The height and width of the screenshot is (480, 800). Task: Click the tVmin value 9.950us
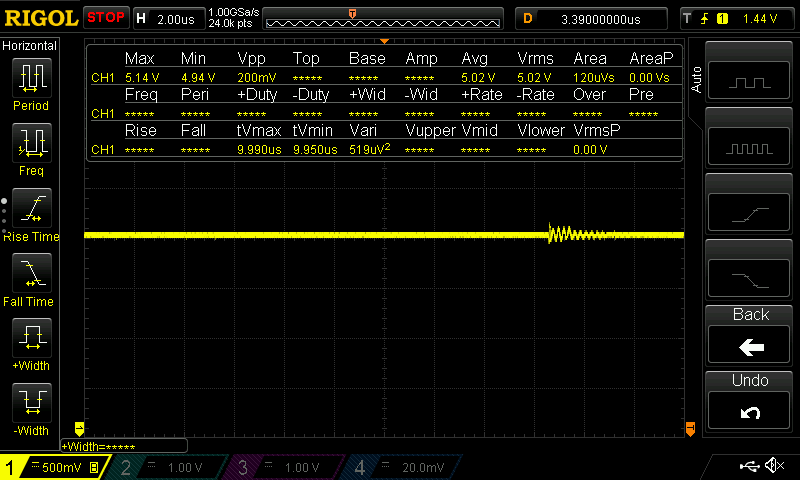[x=315, y=149]
